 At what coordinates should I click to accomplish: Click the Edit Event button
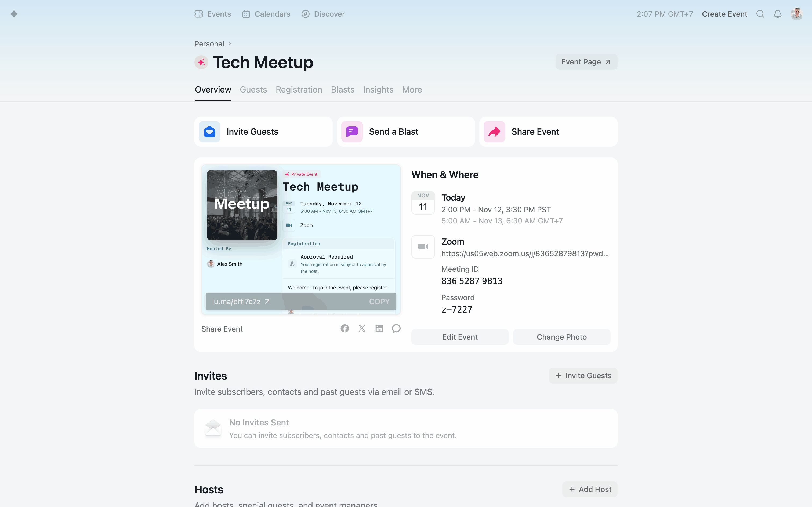(460, 337)
